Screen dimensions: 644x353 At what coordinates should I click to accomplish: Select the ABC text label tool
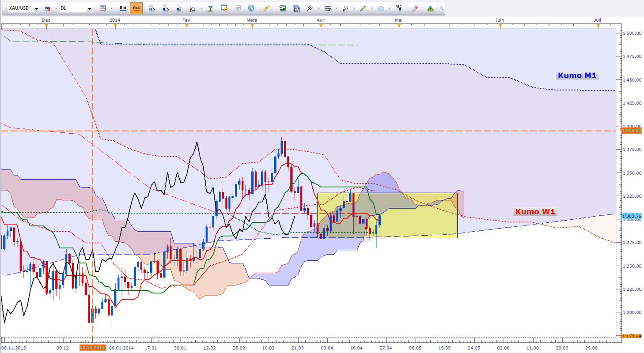coord(399,8)
